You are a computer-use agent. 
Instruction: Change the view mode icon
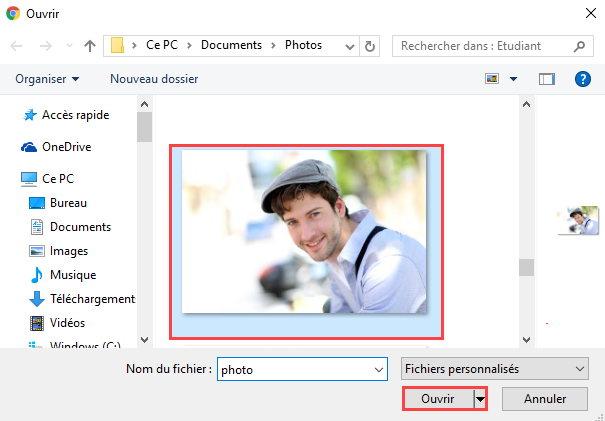tap(492, 79)
